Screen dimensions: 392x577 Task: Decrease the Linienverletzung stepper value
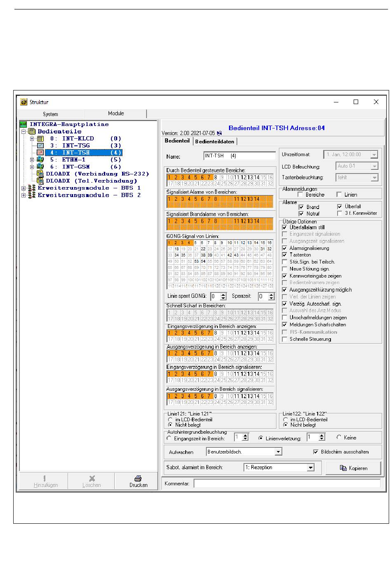pos(322,439)
